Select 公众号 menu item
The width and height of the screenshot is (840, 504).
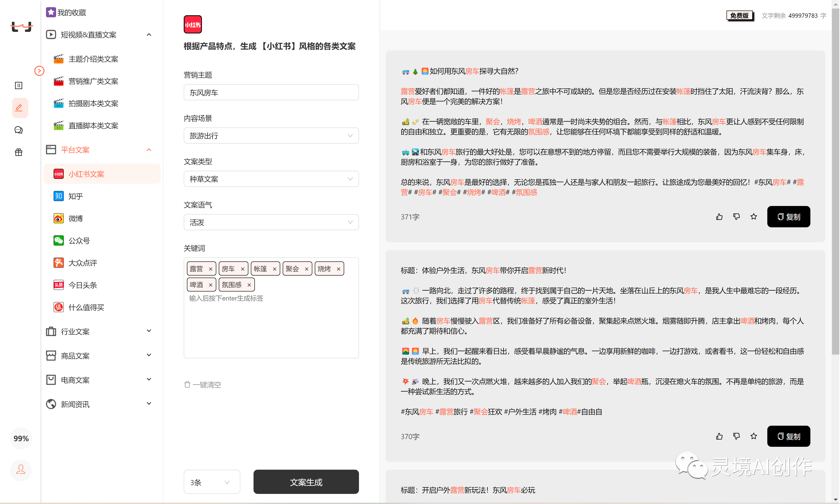coord(102,241)
